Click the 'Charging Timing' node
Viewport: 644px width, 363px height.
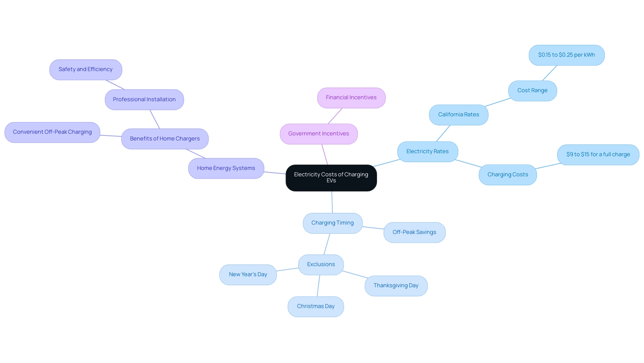click(x=333, y=223)
